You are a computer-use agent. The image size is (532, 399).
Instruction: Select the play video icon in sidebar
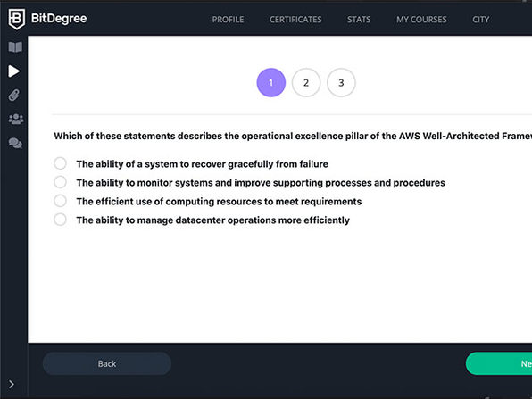(13, 71)
